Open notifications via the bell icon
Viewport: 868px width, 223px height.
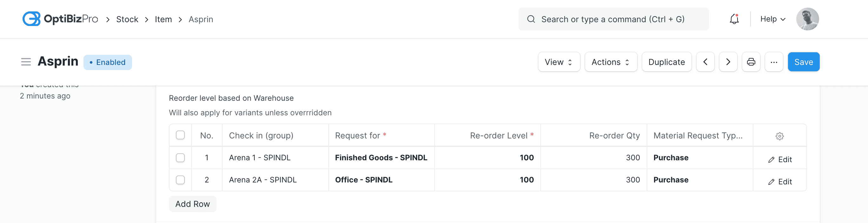(734, 19)
